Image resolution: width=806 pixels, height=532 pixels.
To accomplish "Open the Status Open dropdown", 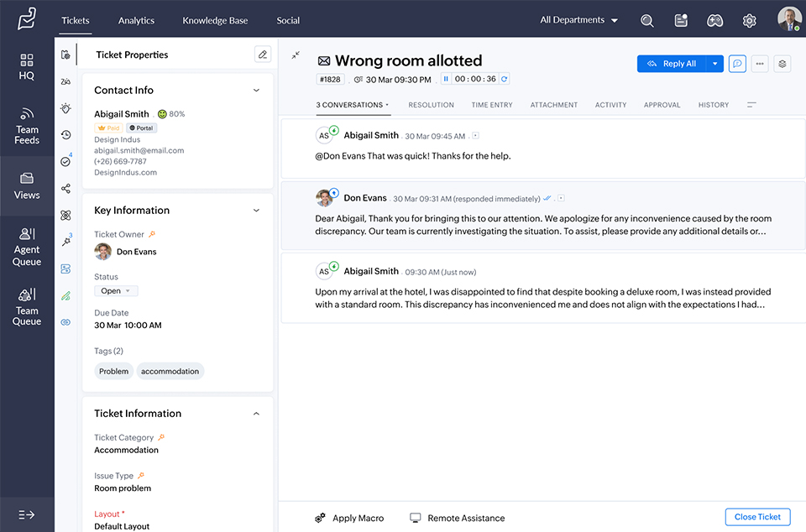I will pyautogui.click(x=116, y=290).
